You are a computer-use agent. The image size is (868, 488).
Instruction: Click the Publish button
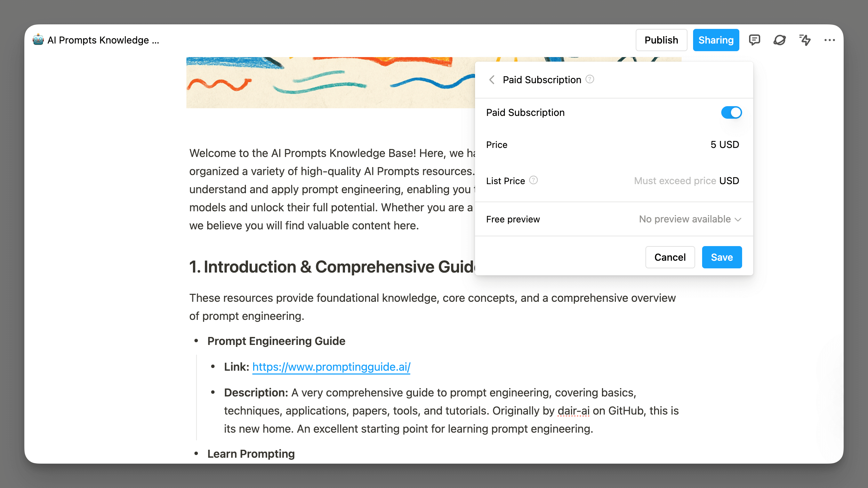[661, 40]
